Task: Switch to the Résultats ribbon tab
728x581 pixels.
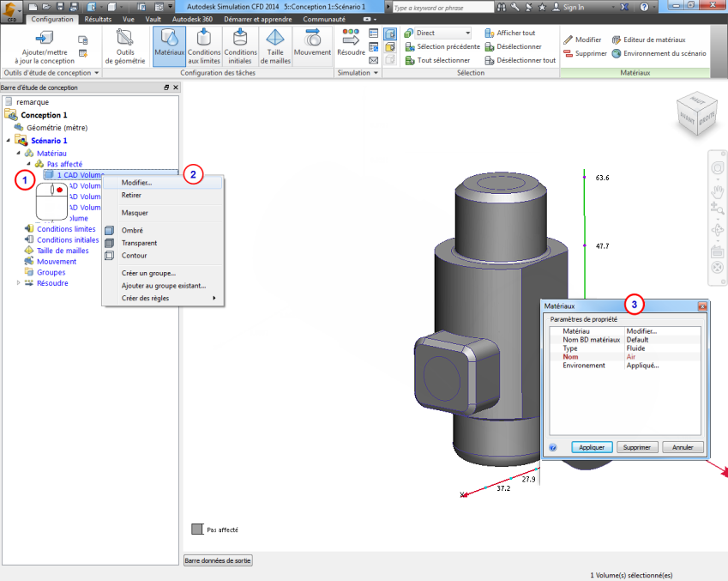Action: (98, 19)
